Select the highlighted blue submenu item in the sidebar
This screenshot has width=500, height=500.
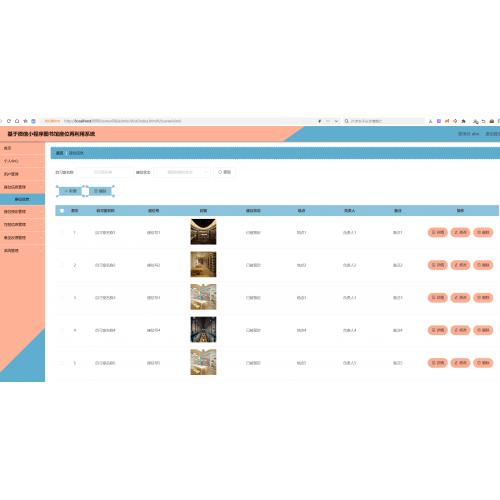tap(22, 199)
